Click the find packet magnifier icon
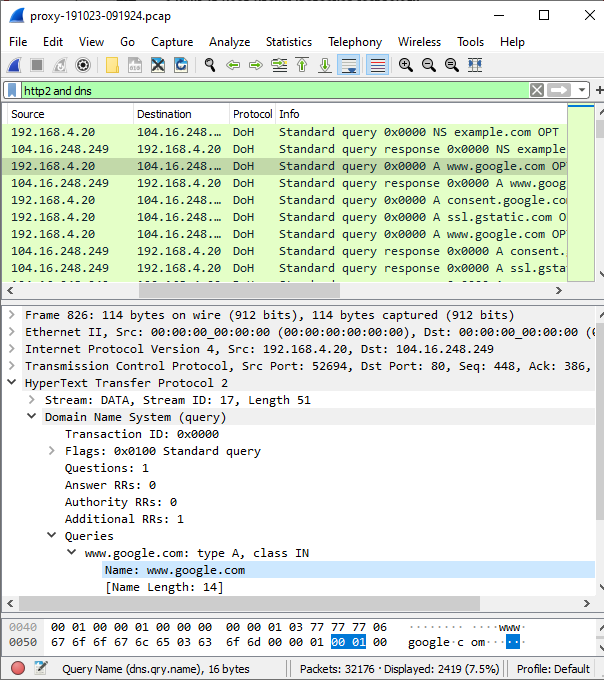The width and height of the screenshot is (604, 680). tap(210, 65)
